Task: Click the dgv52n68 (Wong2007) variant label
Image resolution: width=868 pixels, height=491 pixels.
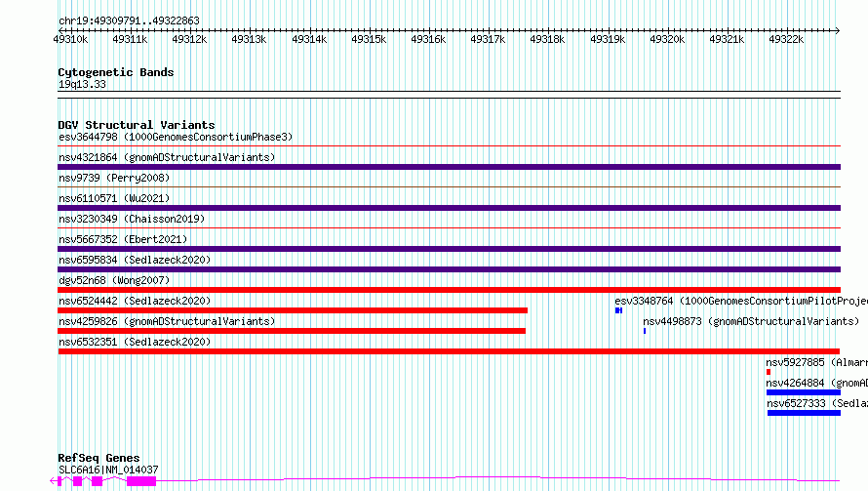Action: [114, 280]
